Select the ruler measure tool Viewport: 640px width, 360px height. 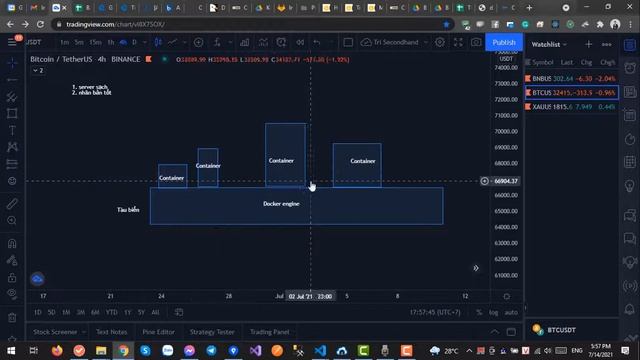[x=12, y=203]
